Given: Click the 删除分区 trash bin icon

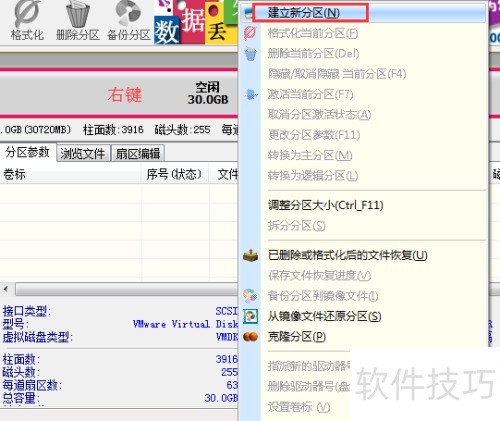Looking at the screenshot, I should pos(78,14).
